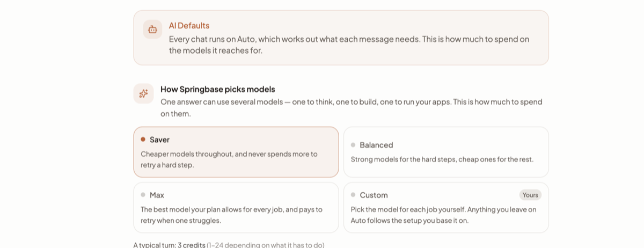
Task: Click the AI Defaults robot icon
Action: 152,30
